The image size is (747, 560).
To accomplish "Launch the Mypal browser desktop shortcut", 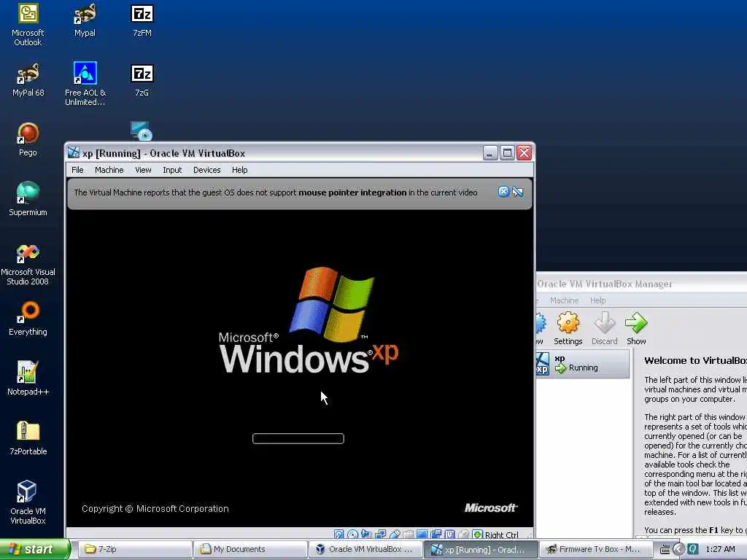I will (x=85, y=21).
